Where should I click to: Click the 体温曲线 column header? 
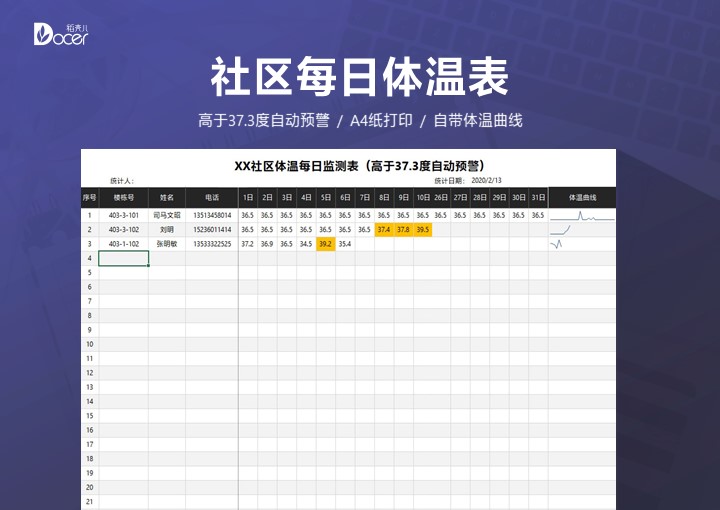(x=582, y=198)
